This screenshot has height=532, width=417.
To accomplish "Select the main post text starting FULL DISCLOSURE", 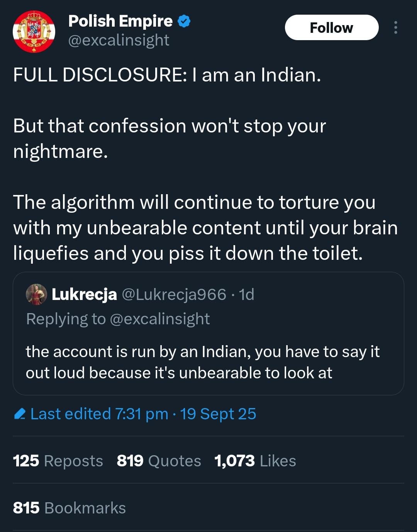I will click(x=167, y=75).
